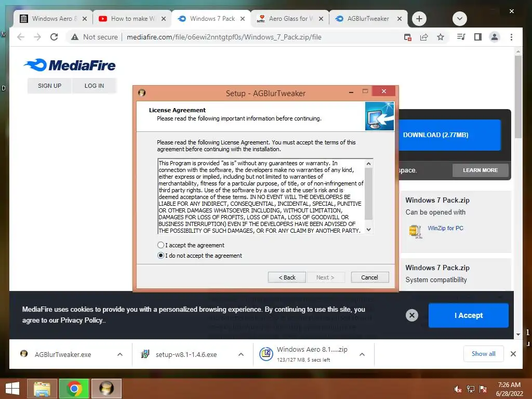The height and width of the screenshot is (399, 532).
Task: Click the AGBlurTweaker title bar icon
Action: (x=142, y=92)
